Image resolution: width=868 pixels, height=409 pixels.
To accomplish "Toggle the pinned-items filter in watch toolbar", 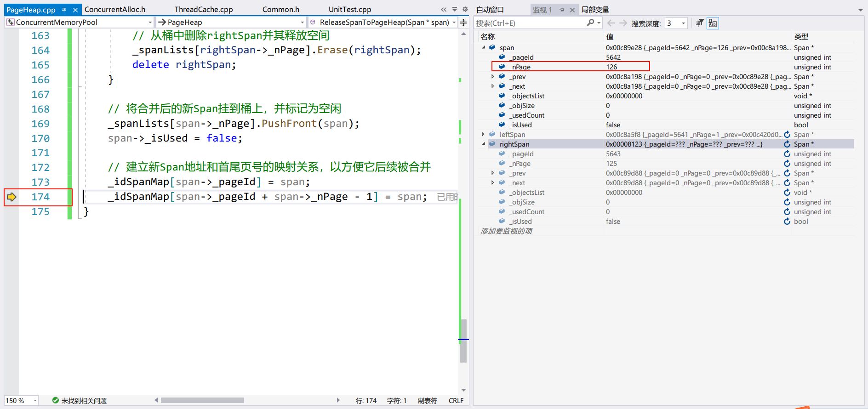I will 700,23.
